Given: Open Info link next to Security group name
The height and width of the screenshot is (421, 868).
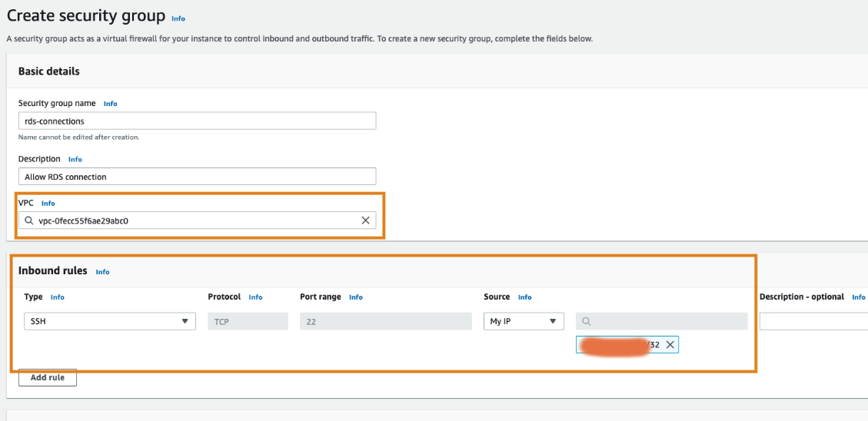Looking at the screenshot, I should click(111, 104).
